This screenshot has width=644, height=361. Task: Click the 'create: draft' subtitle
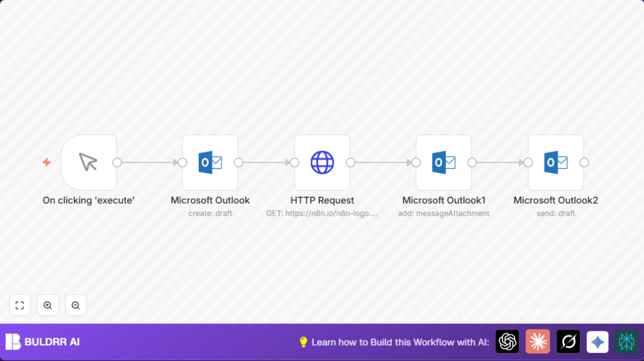(x=210, y=214)
